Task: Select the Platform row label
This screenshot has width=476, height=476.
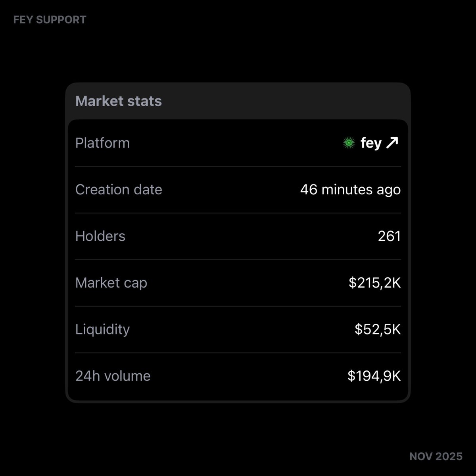Action: (102, 143)
